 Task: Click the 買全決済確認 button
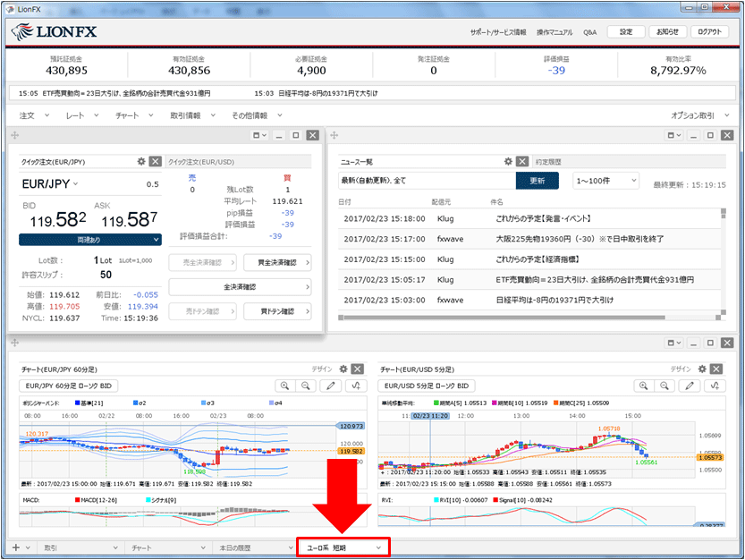[277, 262]
